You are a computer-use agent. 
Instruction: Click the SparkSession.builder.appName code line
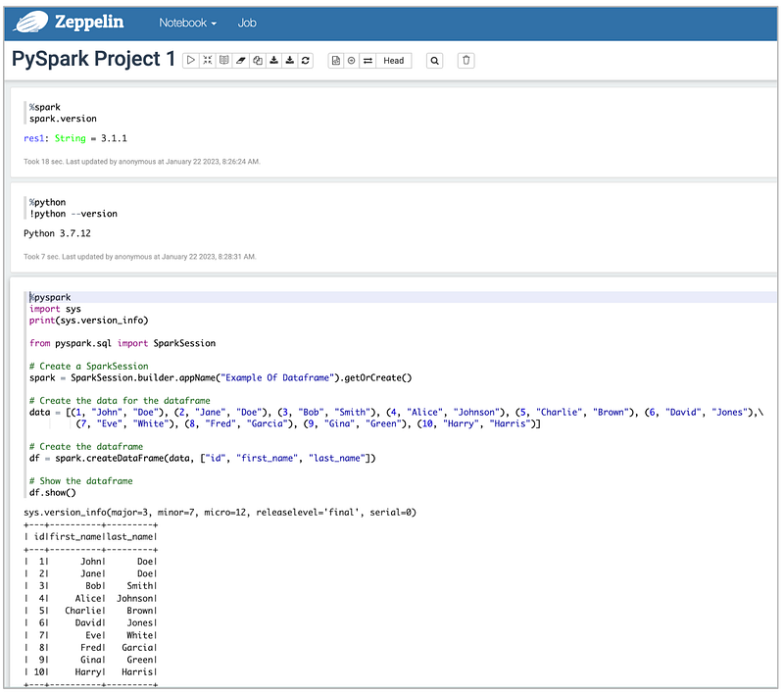pyautogui.click(x=220, y=377)
